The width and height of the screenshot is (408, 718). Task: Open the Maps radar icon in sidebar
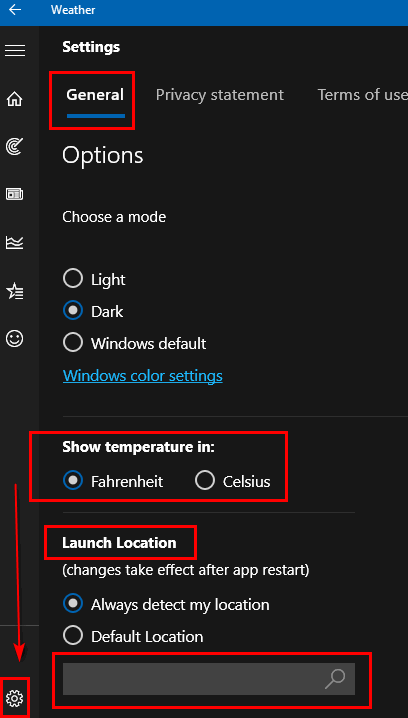pos(15,147)
